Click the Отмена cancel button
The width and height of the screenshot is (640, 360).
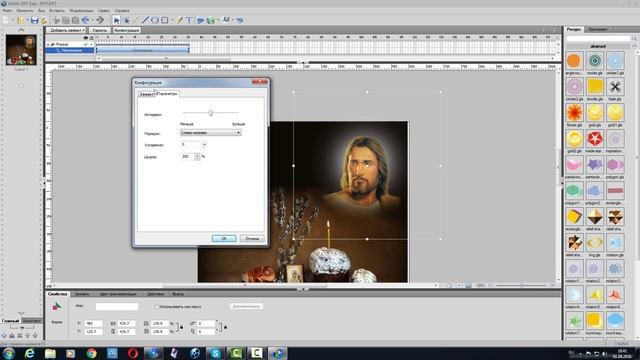(x=252, y=238)
